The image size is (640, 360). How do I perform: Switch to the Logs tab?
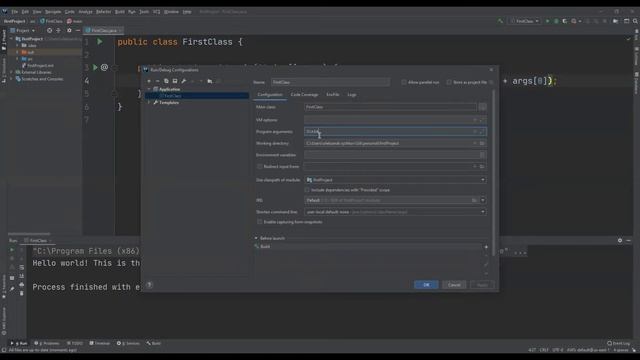(x=352, y=95)
